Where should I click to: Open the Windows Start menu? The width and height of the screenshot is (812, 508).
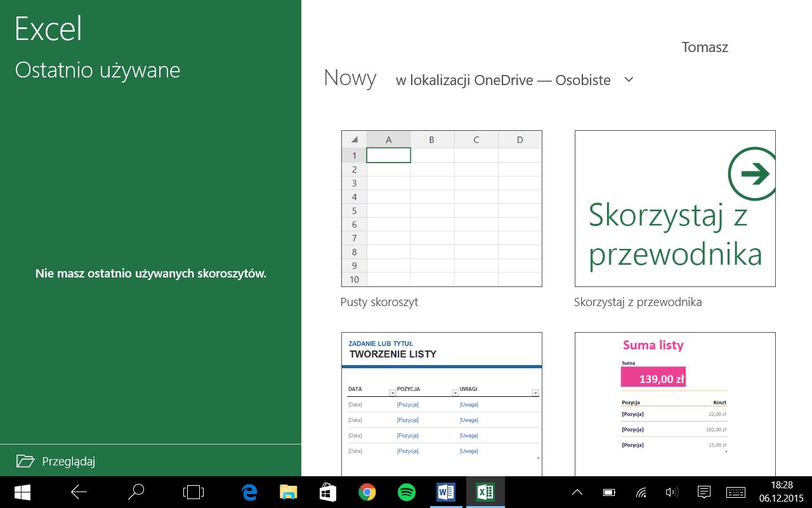click(23, 492)
